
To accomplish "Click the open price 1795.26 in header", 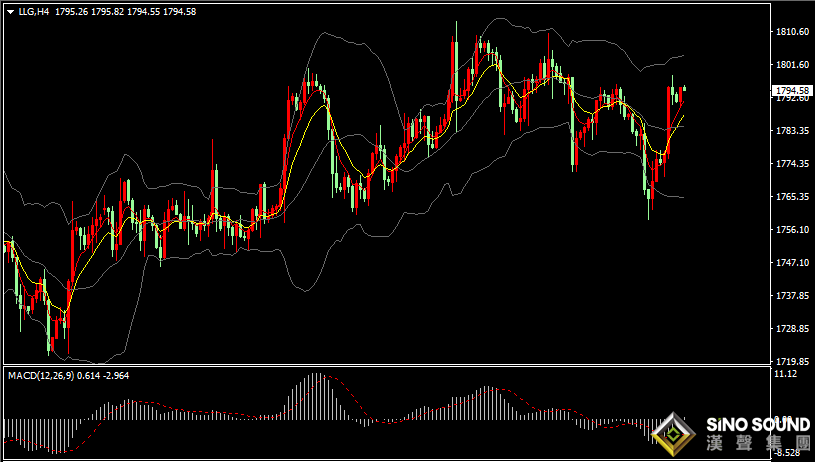I will [x=71, y=11].
